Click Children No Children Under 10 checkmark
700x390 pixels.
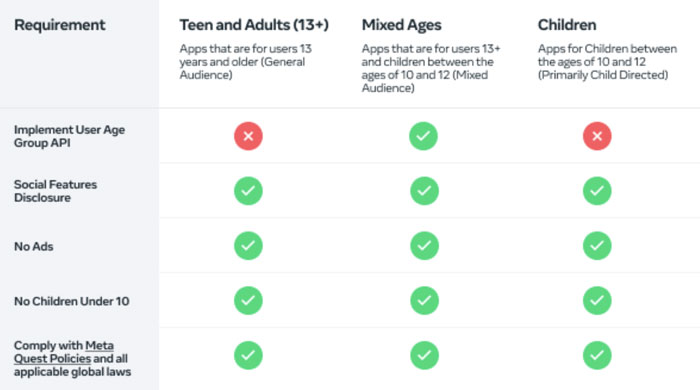(x=597, y=301)
